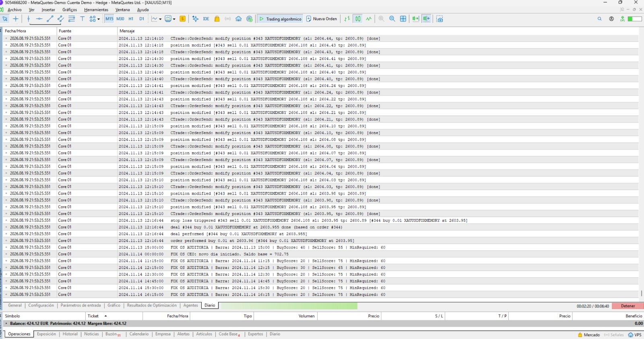Viewport: 644px width, 339px height.
Task: Tile chart windows with grid icon
Action: click(x=403, y=19)
